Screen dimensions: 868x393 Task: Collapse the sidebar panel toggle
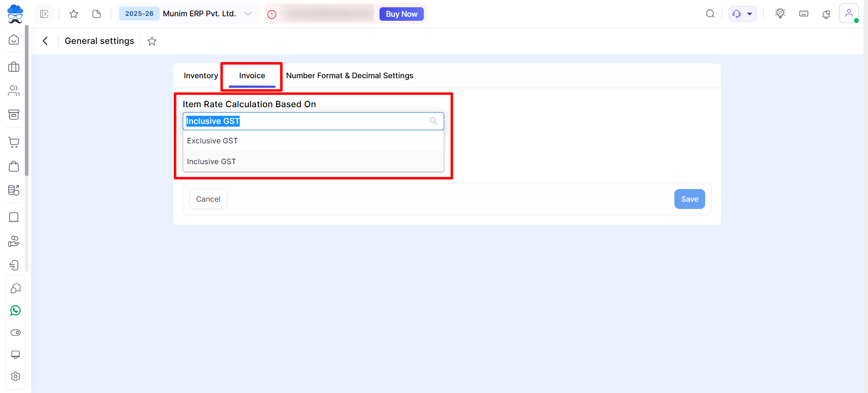(44, 14)
